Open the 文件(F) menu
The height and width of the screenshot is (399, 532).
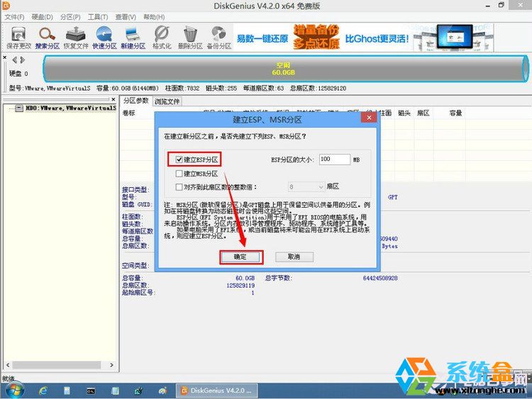(14, 17)
